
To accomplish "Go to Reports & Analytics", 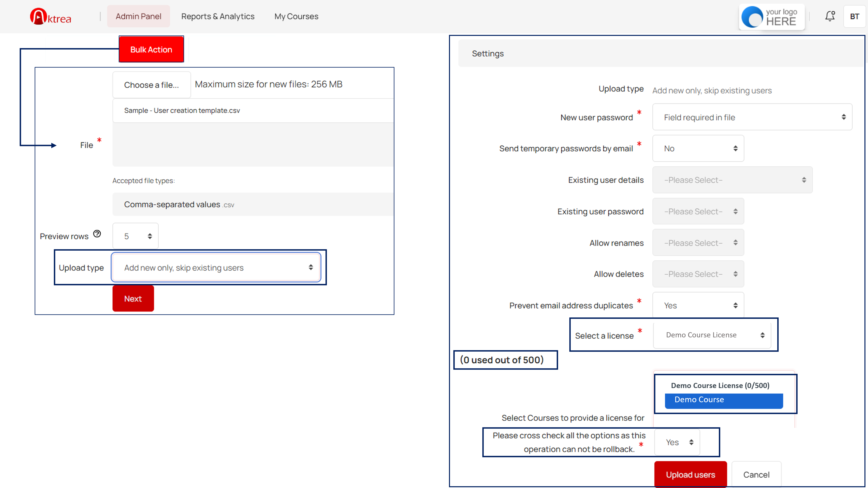I will point(218,16).
